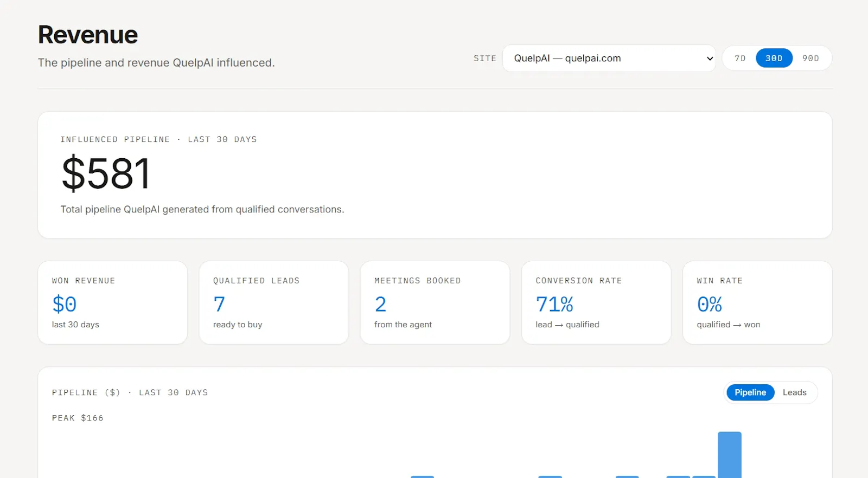Click the 'Total pipeline QuelpAI generated' description
The image size is (868, 478).
(x=202, y=209)
